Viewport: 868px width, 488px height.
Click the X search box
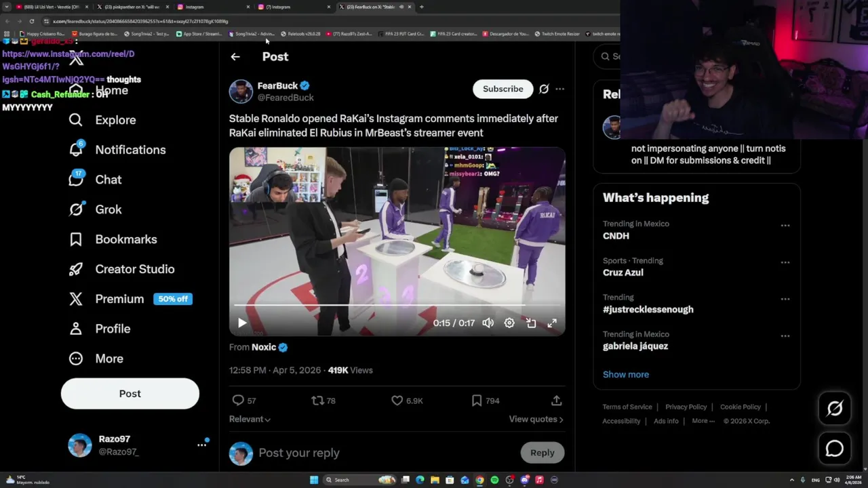click(607, 56)
